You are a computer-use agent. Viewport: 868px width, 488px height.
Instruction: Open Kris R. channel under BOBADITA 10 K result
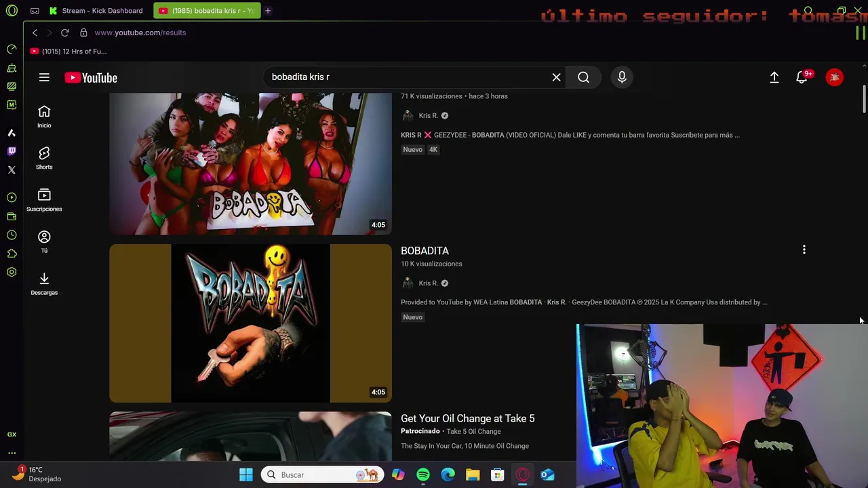(428, 283)
